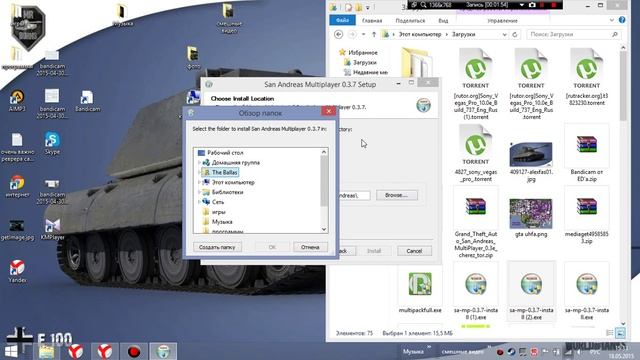Image resolution: width=640 pixels, height=360 pixels.
Task: Click the folder tree scroll-down arrow
Action: click(324, 229)
